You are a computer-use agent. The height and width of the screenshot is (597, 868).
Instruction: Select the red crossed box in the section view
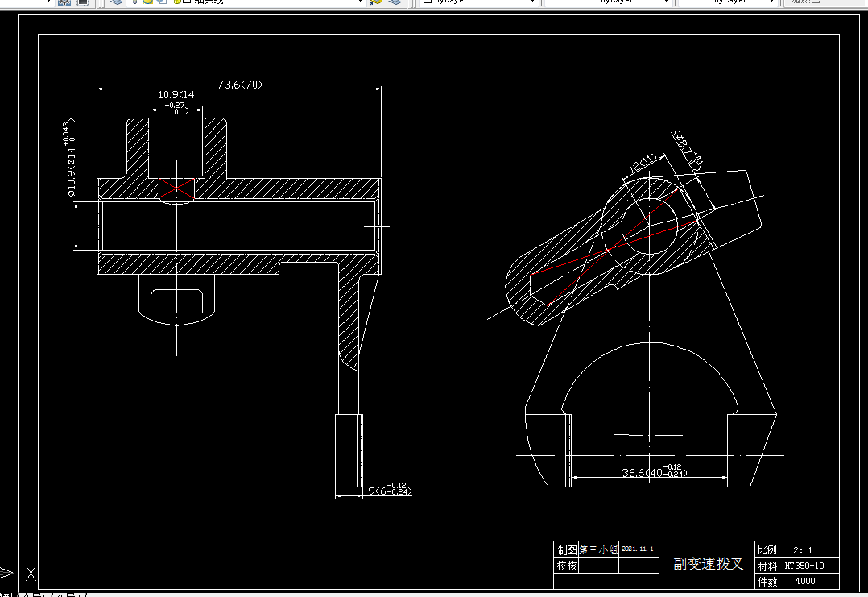tap(176, 189)
